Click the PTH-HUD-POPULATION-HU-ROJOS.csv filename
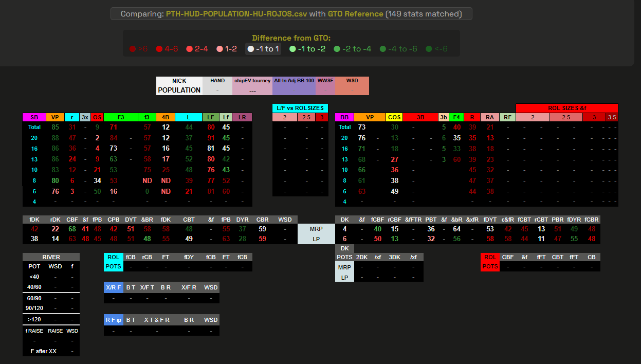Screen dimensions: 641x364 point(236,14)
